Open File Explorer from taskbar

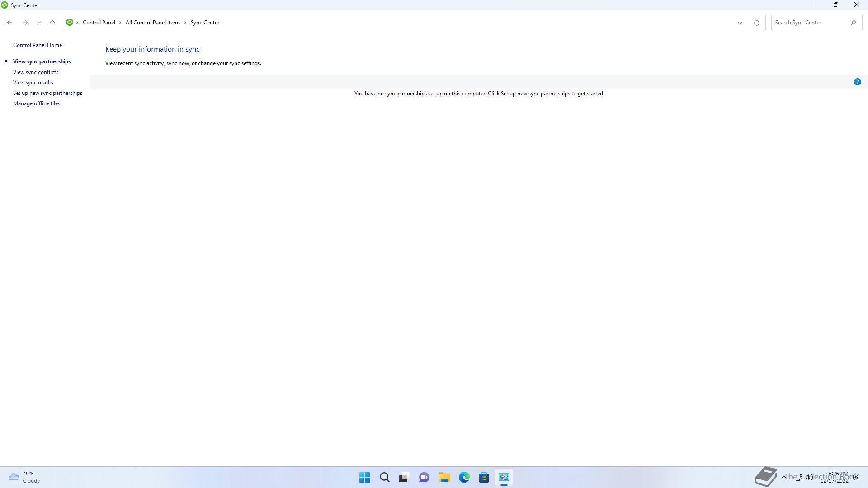pyautogui.click(x=444, y=477)
